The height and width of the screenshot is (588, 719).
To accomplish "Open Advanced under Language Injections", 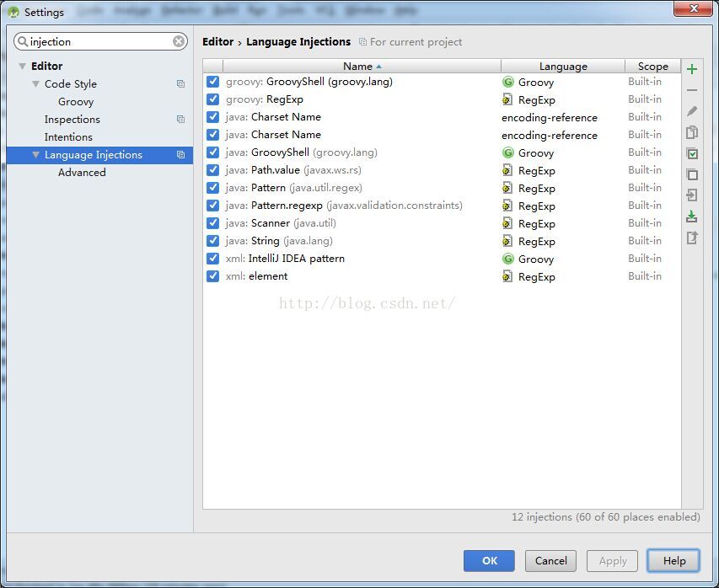I will pos(82,173).
